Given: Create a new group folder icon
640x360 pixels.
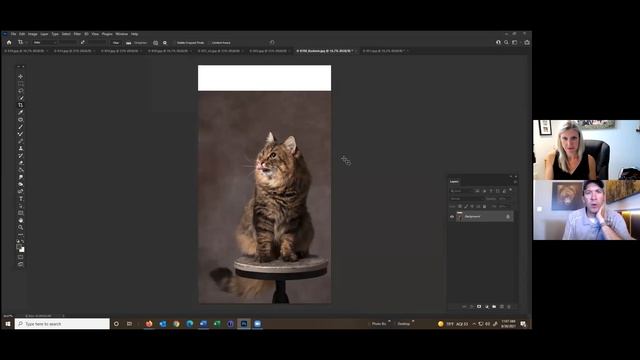Looking at the screenshot, I should pyautogui.click(x=494, y=307).
